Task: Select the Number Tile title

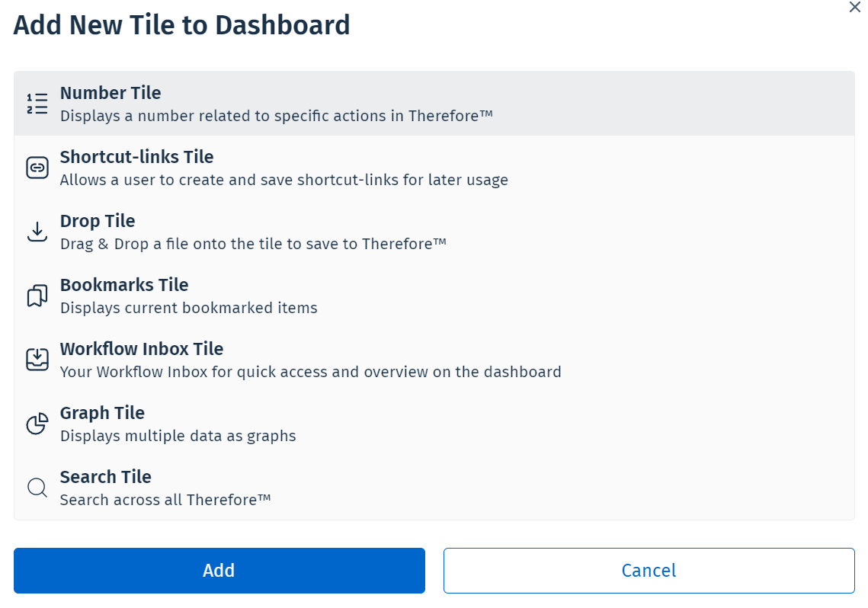Action: coord(111,93)
